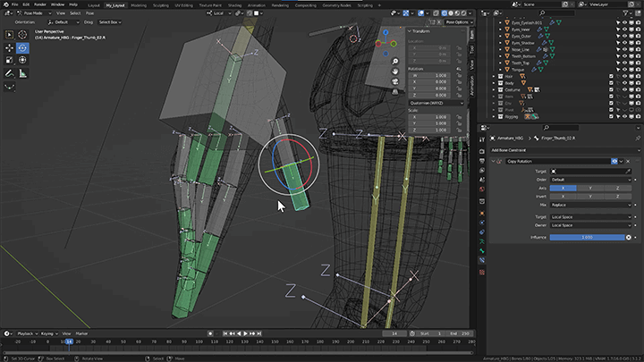Open the View Layer properties tab
The image size is (644, 362).
click(x=482, y=171)
